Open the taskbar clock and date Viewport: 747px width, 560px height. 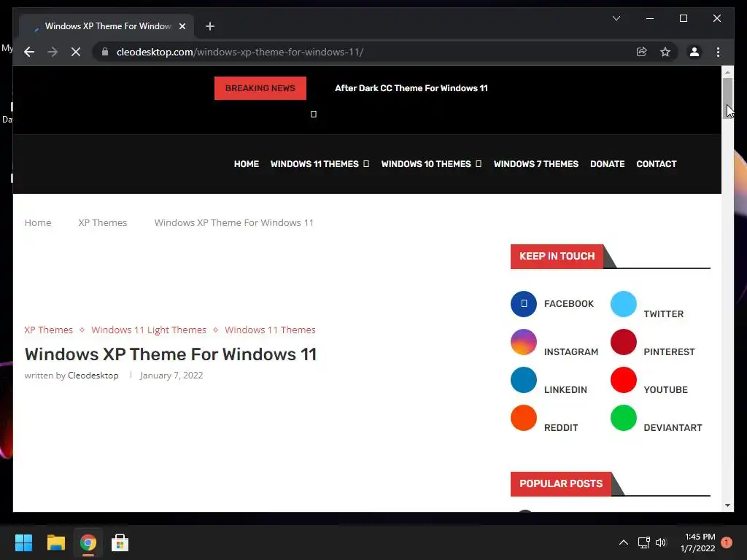698,542
